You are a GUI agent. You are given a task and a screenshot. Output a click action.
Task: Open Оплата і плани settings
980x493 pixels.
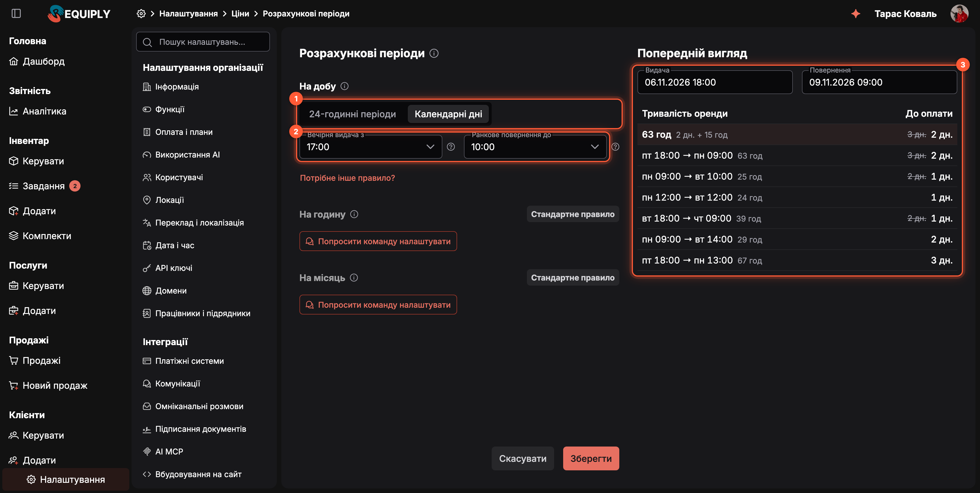(178, 132)
